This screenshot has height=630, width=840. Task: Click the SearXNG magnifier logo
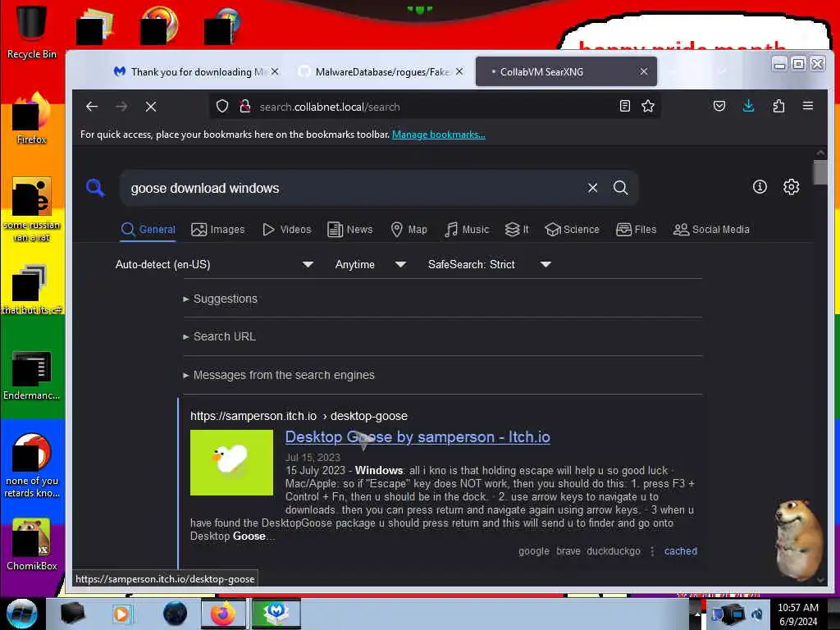[95, 188]
